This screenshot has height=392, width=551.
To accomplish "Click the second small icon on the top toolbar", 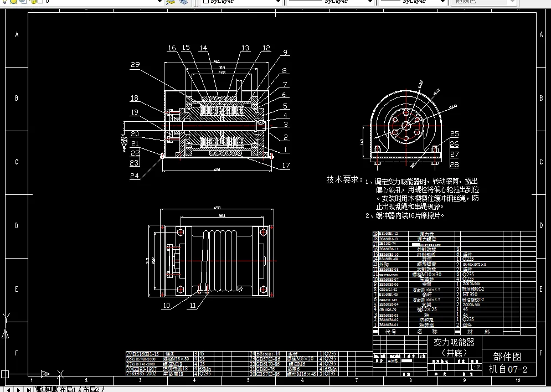I will pos(13,3).
